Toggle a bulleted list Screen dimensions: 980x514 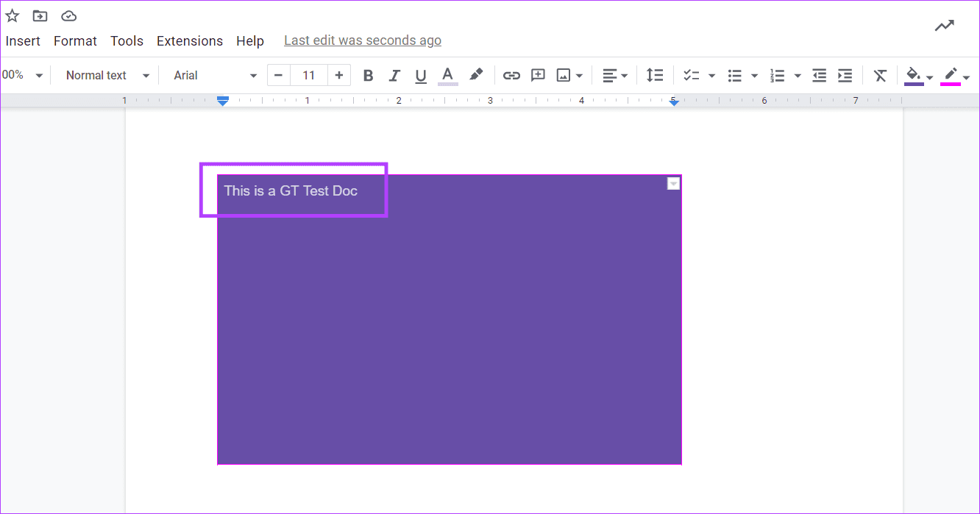point(736,74)
